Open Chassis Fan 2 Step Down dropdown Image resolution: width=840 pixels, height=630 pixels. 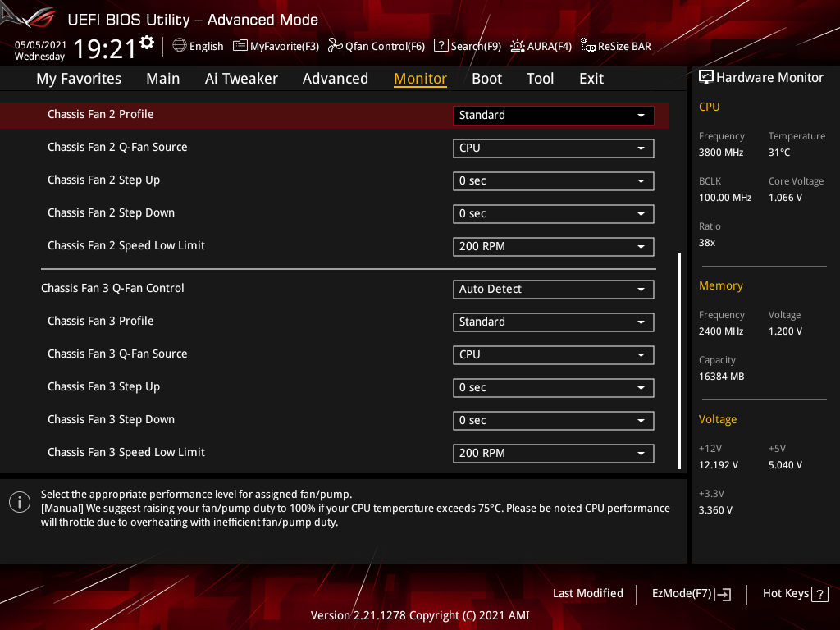tap(553, 214)
